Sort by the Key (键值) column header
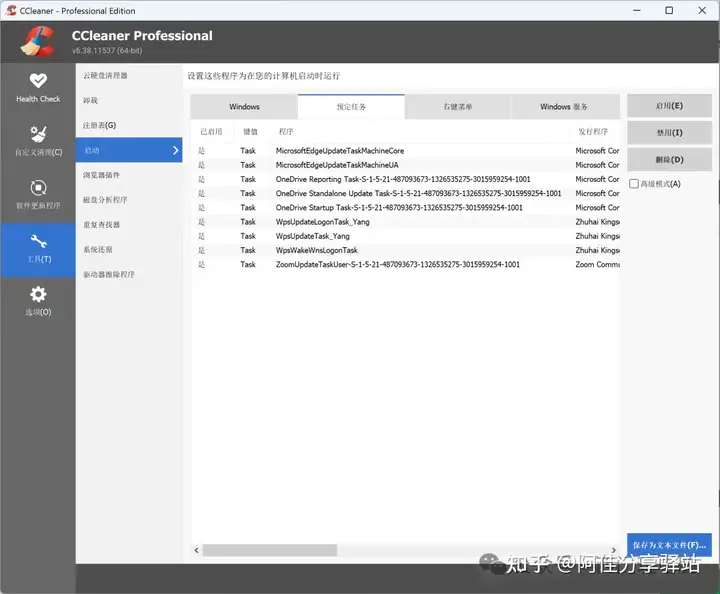 point(251,132)
